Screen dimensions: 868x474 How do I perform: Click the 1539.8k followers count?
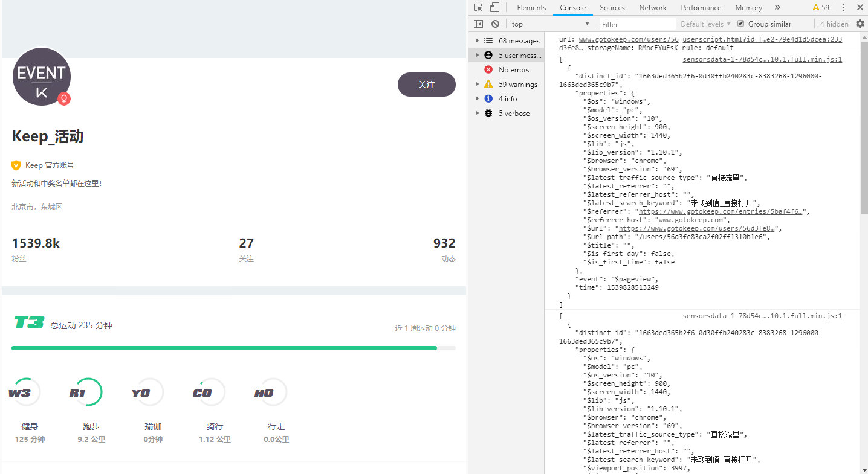[36, 243]
